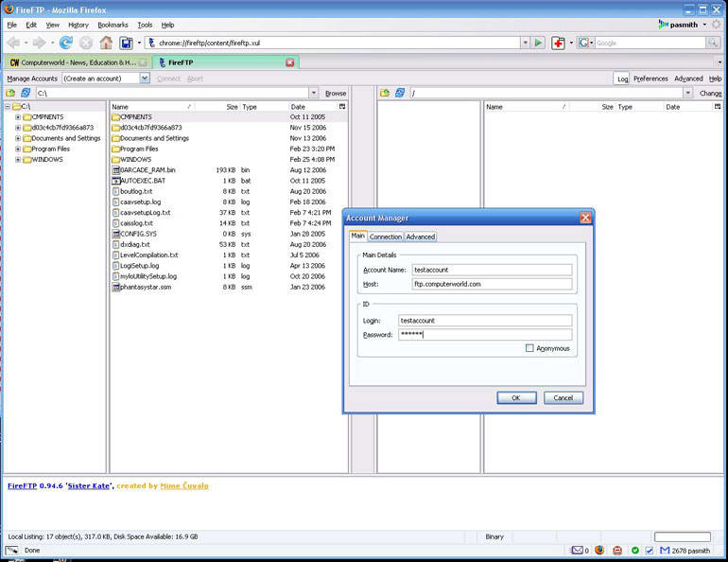Image resolution: width=728 pixels, height=562 pixels.
Task: Open FireFTP Preferences
Action: pyautogui.click(x=650, y=79)
